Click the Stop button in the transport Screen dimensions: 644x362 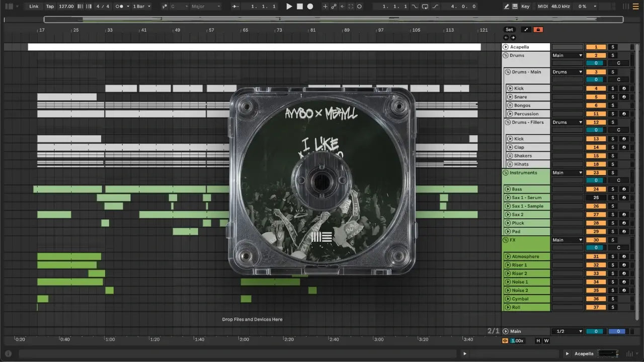point(299,7)
